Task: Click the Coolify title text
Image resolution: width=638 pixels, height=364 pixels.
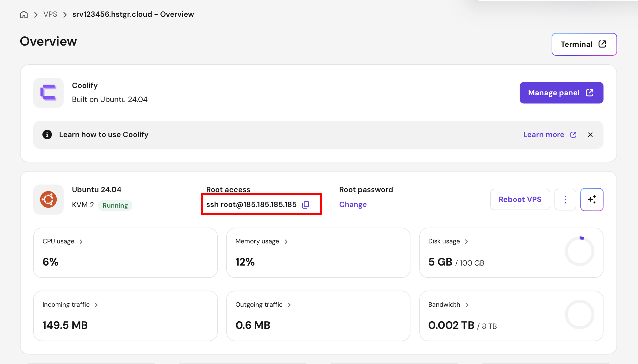Action: coord(85,85)
